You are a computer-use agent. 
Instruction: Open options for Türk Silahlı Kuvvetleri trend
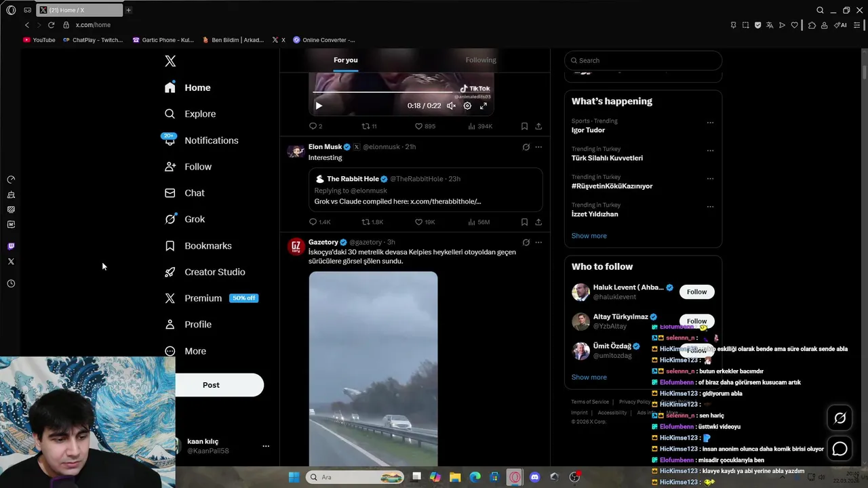coord(710,150)
